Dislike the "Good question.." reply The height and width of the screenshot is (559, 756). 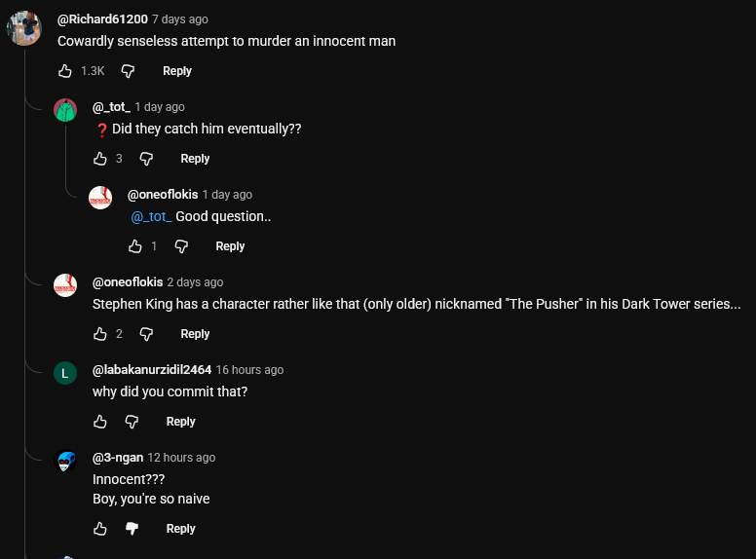pyautogui.click(x=181, y=246)
